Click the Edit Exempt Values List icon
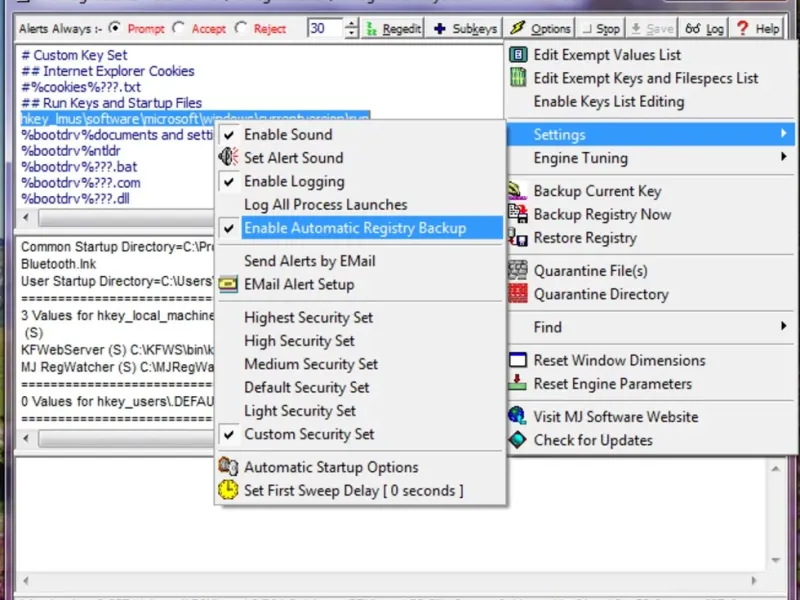The width and height of the screenshot is (800, 600). tap(518, 55)
